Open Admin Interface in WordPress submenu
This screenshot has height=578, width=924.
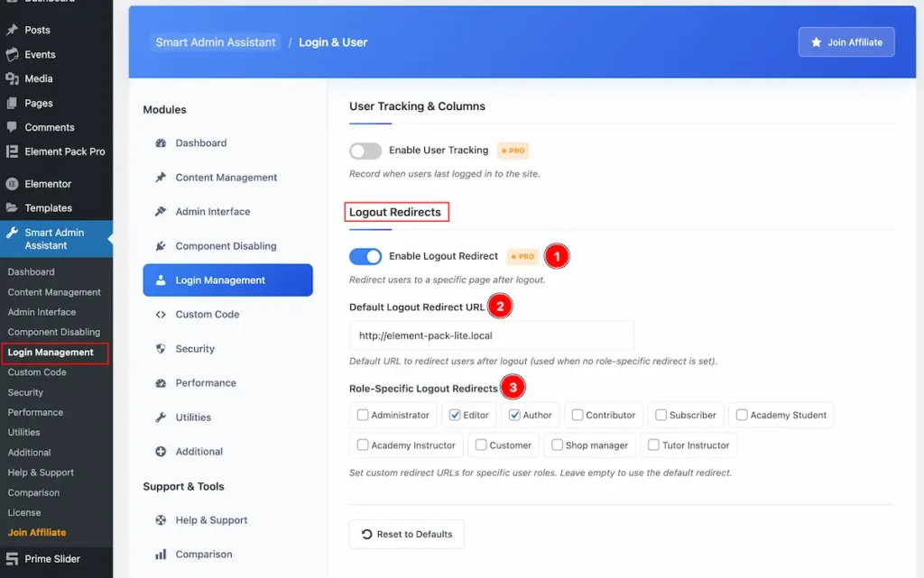coord(42,312)
